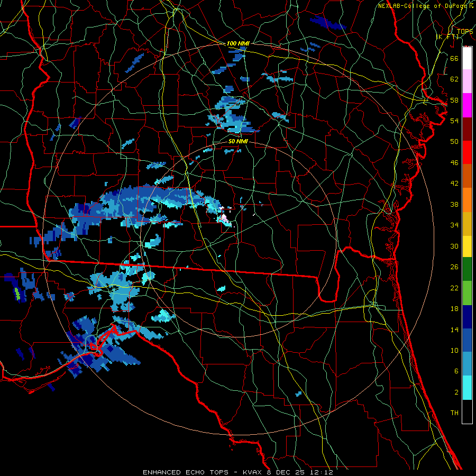Click the "38" legend value
476x476 pixels.
[454, 204]
